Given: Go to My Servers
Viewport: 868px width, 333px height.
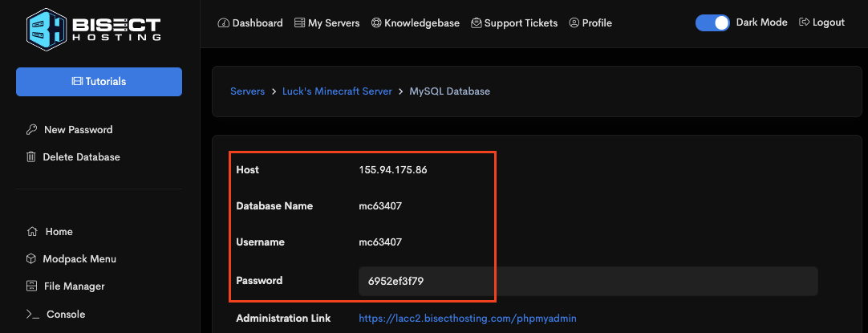Looking at the screenshot, I should tap(327, 23).
